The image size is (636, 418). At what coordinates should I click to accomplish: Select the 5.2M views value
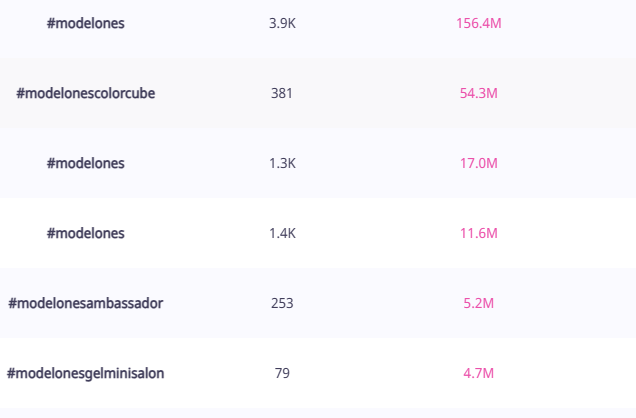pos(478,303)
